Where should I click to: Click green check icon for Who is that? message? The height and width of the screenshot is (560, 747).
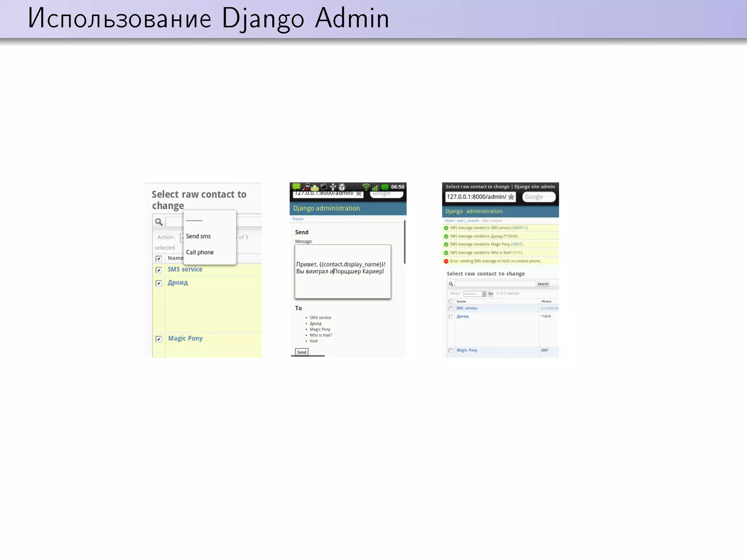pos(446,253)
